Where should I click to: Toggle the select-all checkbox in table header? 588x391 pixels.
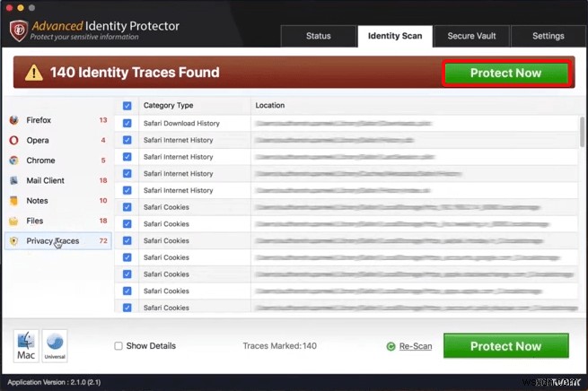[x=127, y=106]
